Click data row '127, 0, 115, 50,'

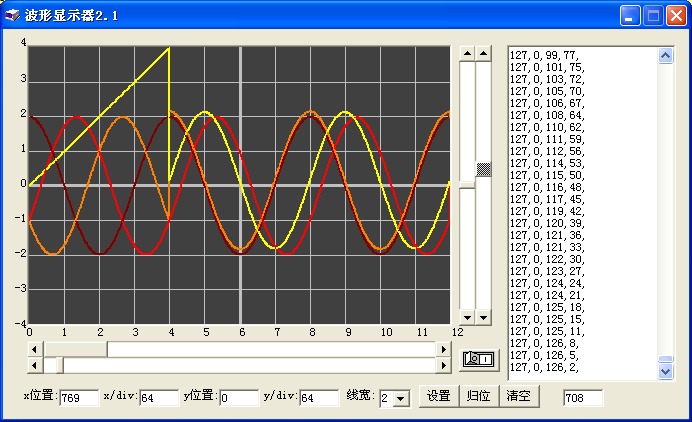tap(547, 175)
